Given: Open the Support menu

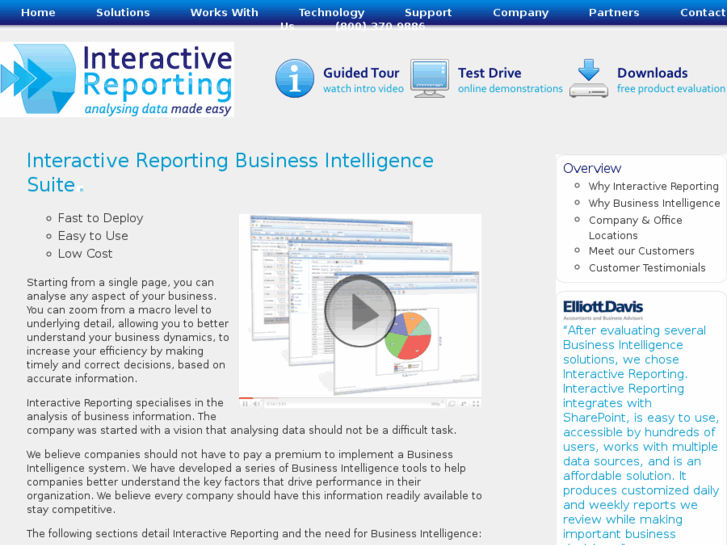Looking at the screenshot, I should pos(428,13).
